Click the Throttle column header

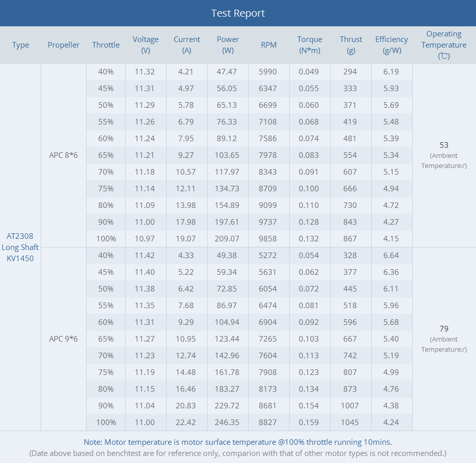[x=106, y=45]
